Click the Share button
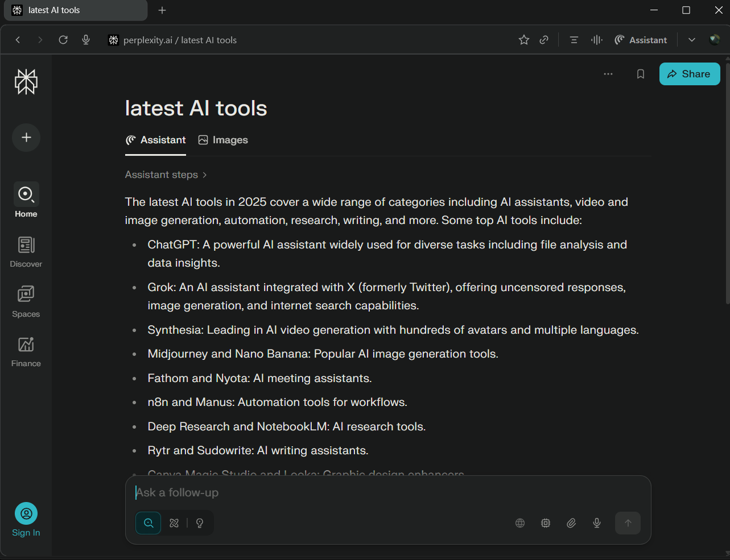The height and width of the screenshot is (560, 730). pyautogui.click(x=690, y=74)
